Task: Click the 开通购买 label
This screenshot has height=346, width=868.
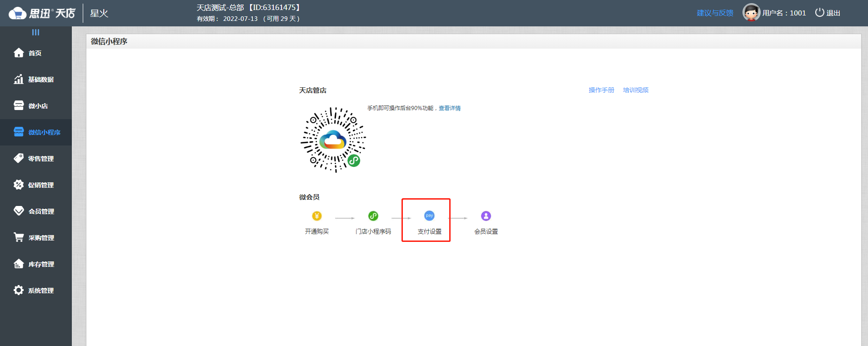Action: [x=317, y=231]
